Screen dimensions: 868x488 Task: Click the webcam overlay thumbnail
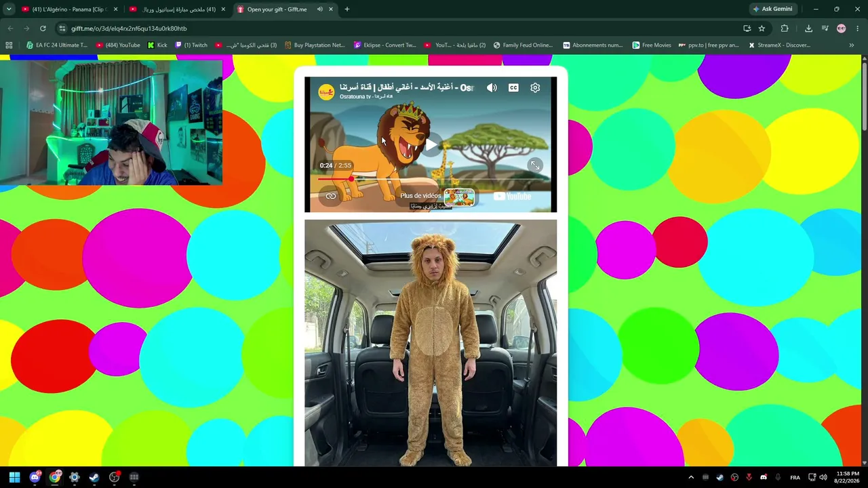point(111,122)
